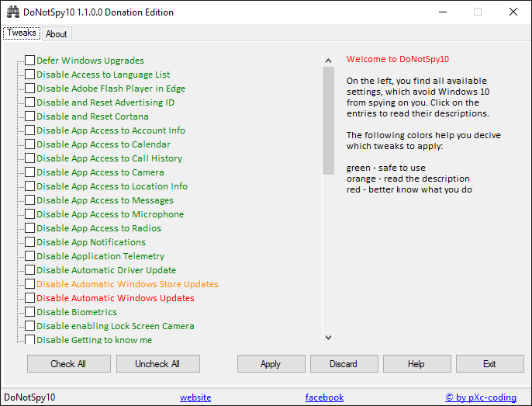Tick the Disable and Reset Cortana checkbox
The height and width of the screenshot is (406, 532).
(29, 116)
